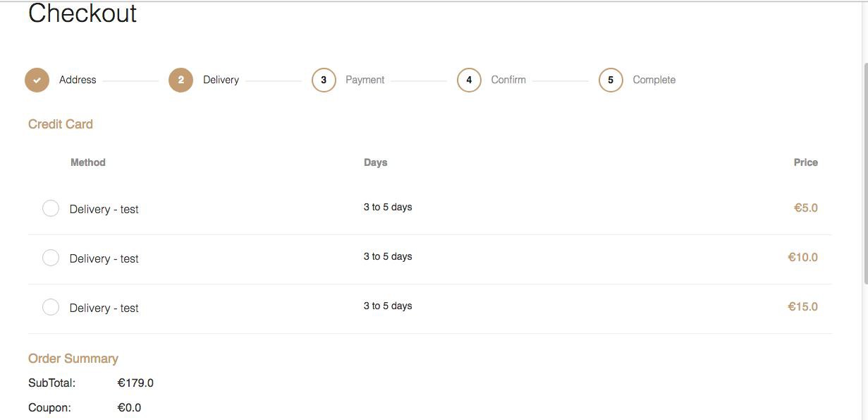
Task: Go to the Address step label
Action: 78,80
